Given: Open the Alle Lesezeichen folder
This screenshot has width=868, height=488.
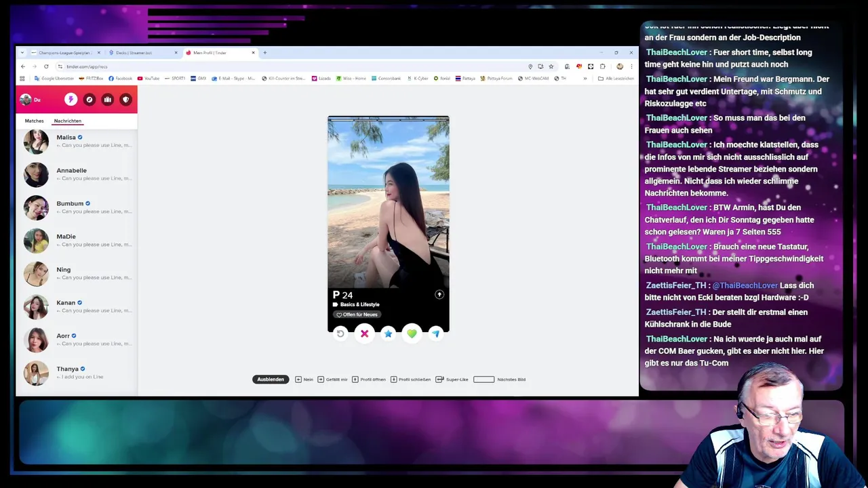Looking at the screenshot, I should tap(616, 79).
